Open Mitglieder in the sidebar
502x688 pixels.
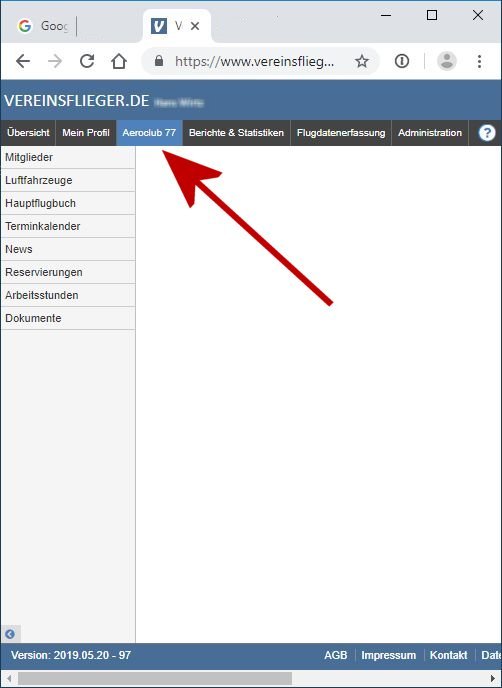68,157
